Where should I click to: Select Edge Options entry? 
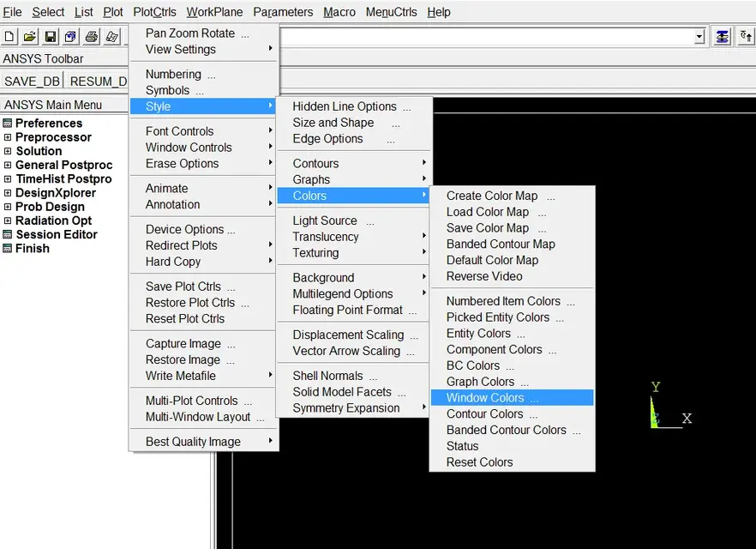pos(353,138)
